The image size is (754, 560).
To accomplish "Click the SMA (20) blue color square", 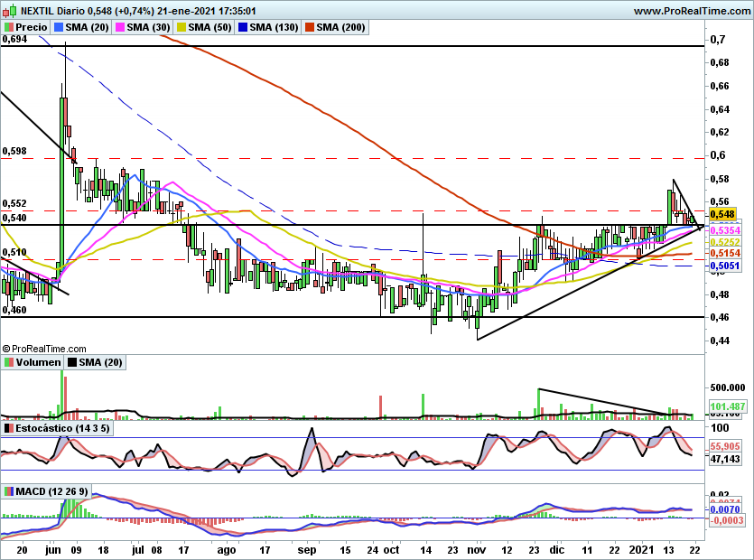I will 59,27.
